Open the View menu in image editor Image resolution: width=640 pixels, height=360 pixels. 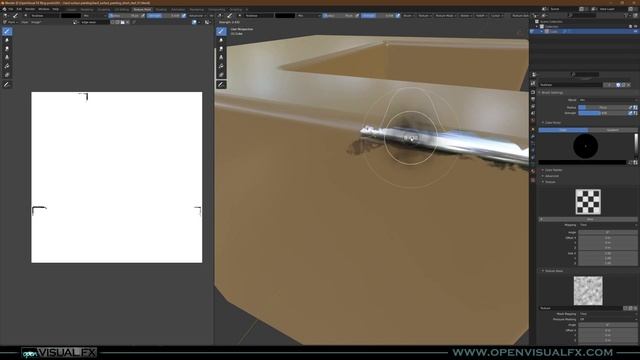click(x=24, y=22)
